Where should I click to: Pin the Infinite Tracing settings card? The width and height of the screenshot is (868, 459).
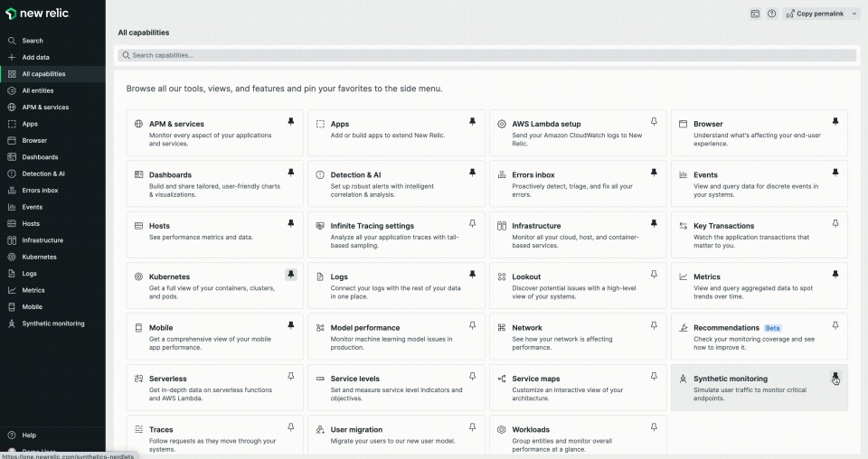472,223
